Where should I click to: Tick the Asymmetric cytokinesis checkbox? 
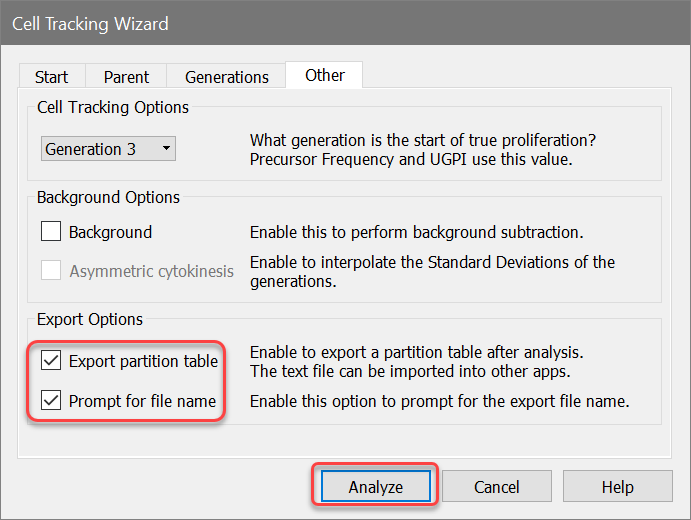click(52, 271)
